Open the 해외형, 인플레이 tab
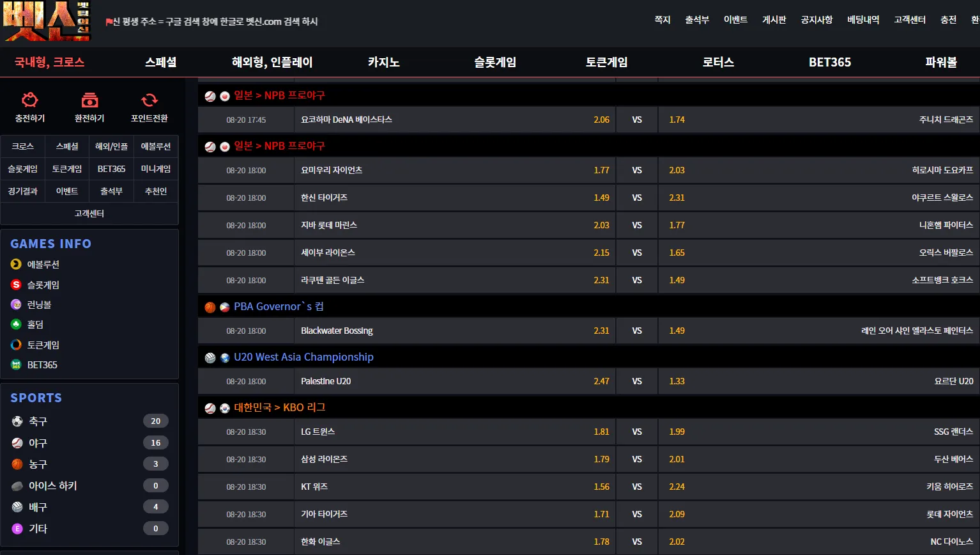 tap(272, 62)
